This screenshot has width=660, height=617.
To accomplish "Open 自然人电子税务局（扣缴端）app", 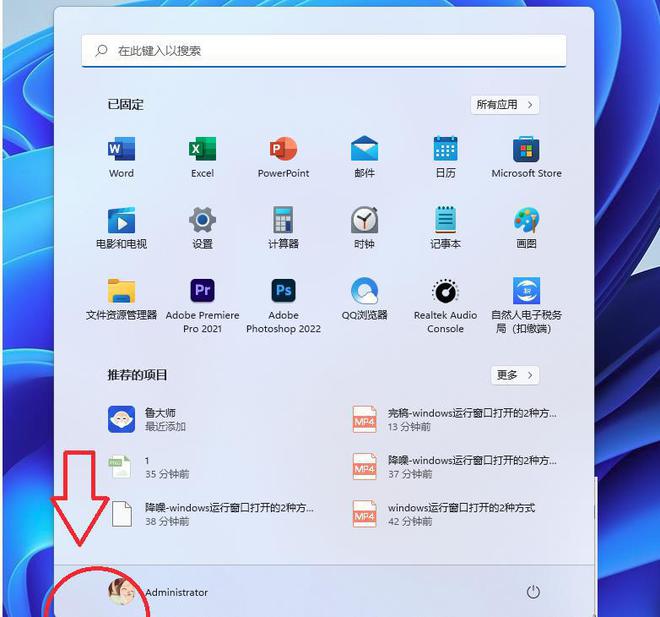I will 526,306.
